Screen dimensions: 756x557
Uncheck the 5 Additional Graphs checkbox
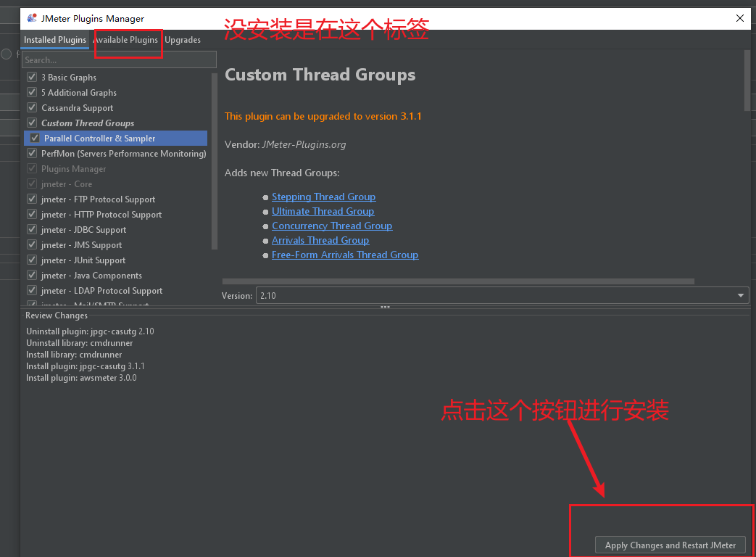point(33,92)
